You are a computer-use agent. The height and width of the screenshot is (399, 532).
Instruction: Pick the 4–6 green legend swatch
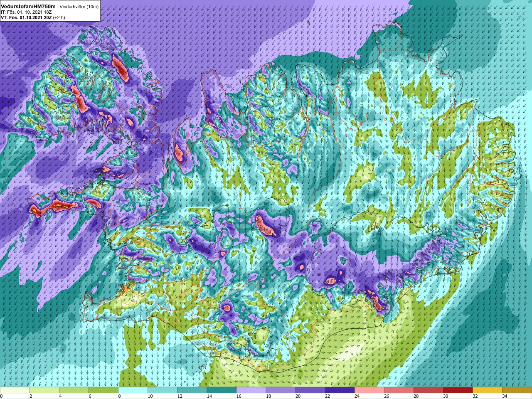[x=74, y=390]
